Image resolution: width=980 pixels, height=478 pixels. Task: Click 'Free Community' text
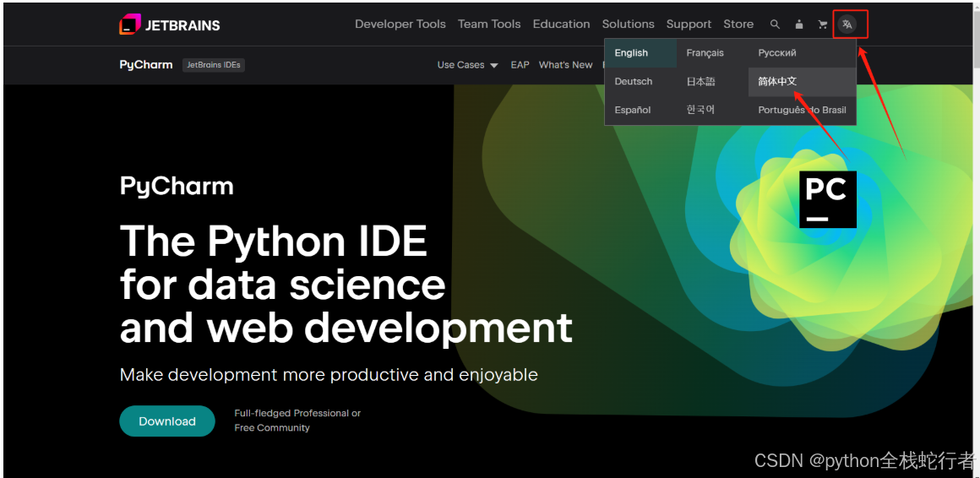(272, 428)
